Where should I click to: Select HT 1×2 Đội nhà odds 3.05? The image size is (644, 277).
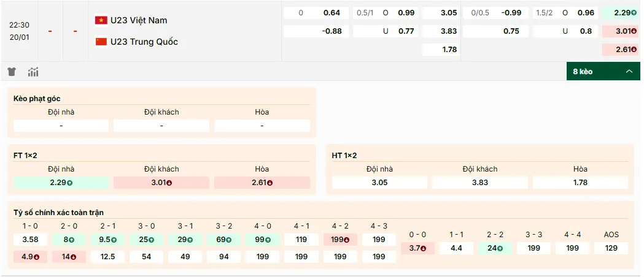(x=379, y=183)
